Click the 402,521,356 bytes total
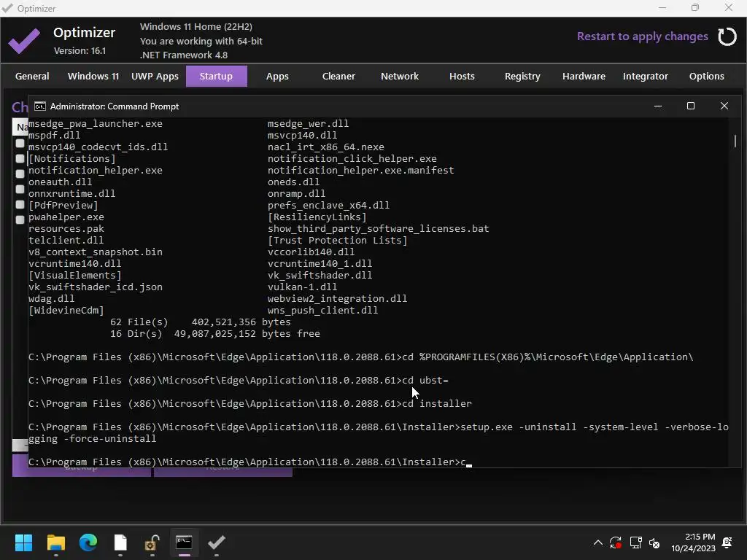This screenshot has height=560, width=747. click(x=241, y=322)
